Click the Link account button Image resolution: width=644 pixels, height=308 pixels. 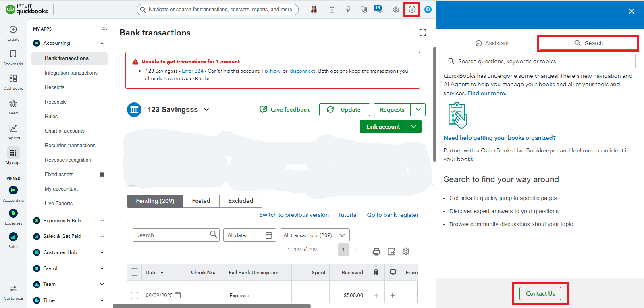click(x=383, y=127)
